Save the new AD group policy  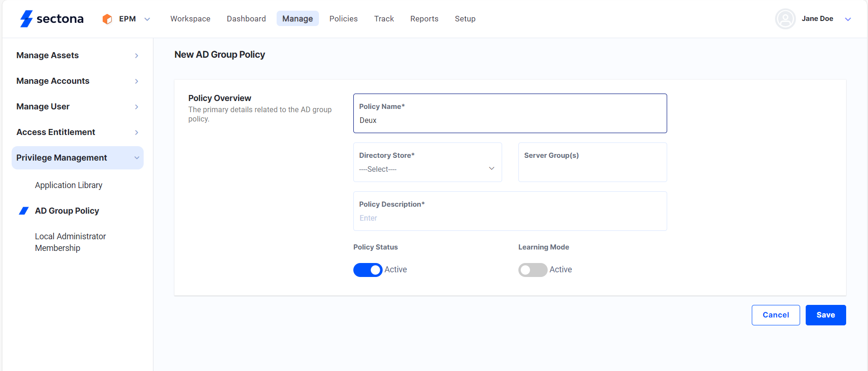click(825, 315)
